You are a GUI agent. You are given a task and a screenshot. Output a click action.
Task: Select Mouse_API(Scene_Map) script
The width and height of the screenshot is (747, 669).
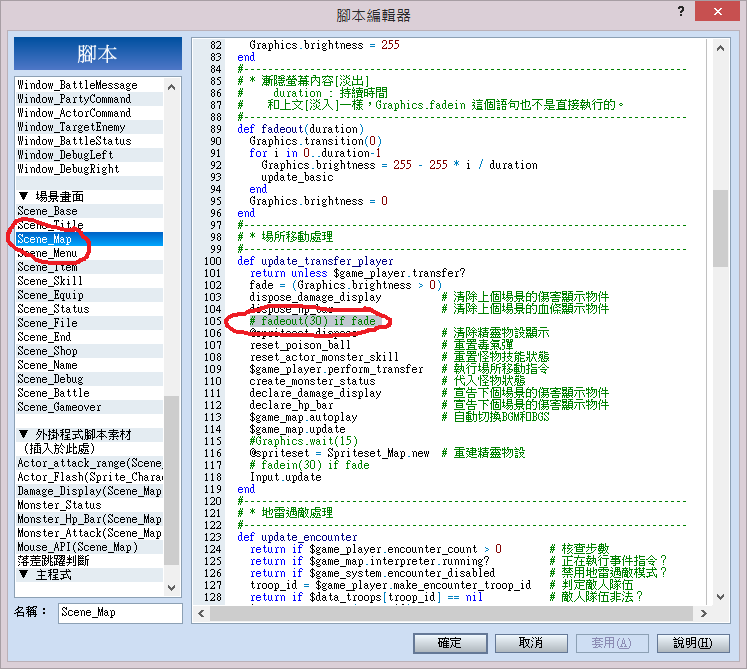90,547
